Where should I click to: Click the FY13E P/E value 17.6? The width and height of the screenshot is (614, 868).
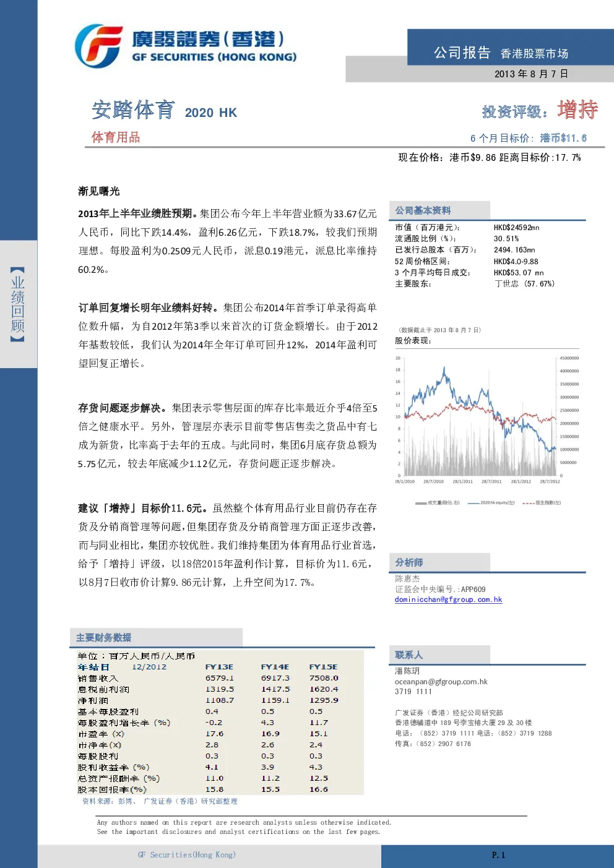coord(215,734)
